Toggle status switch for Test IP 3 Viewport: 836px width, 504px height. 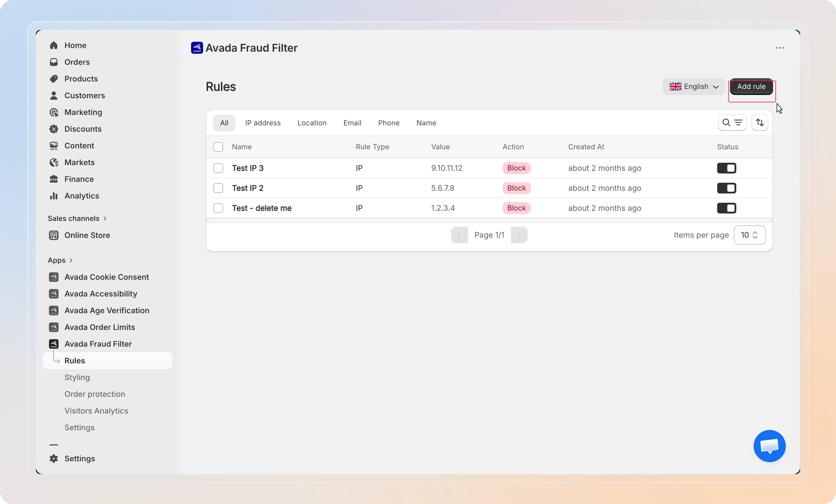point(726,168)
